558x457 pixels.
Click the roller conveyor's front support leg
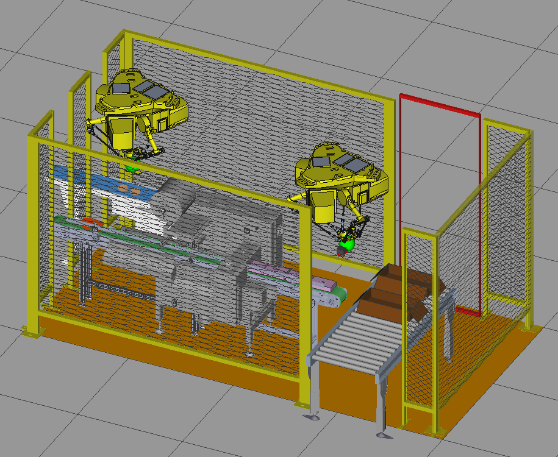click(312, 392)
